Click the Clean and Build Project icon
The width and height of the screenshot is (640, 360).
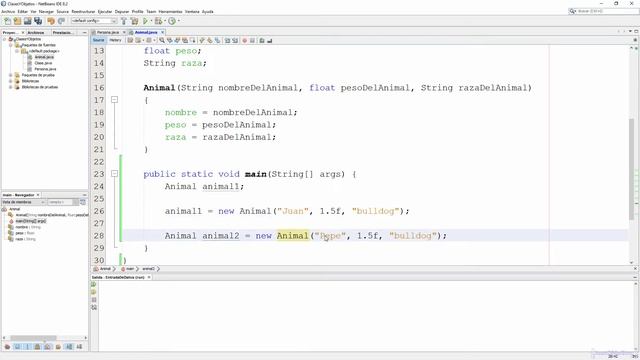coord(134,21)
